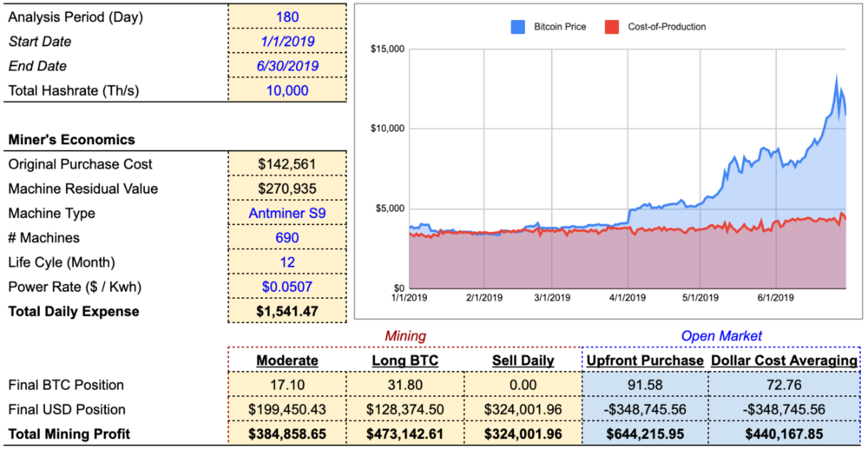Select the # Machines value 690
Viewport: 868px width, 450px height.
pos(287,238)
